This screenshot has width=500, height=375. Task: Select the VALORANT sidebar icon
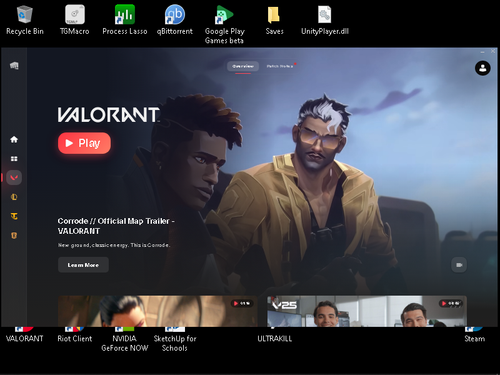[x=14, y=178]
